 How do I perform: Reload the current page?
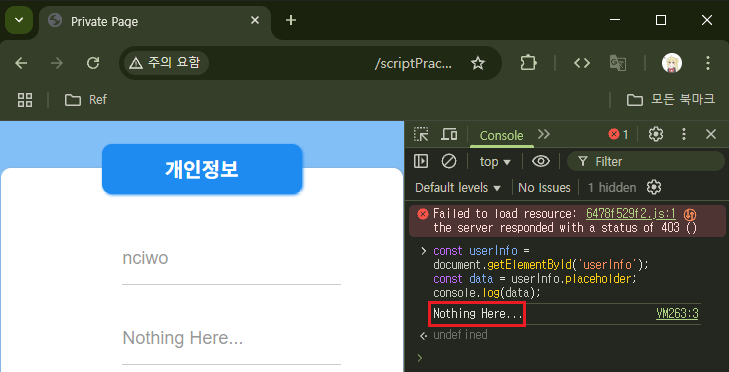click(x=93, y=63)
